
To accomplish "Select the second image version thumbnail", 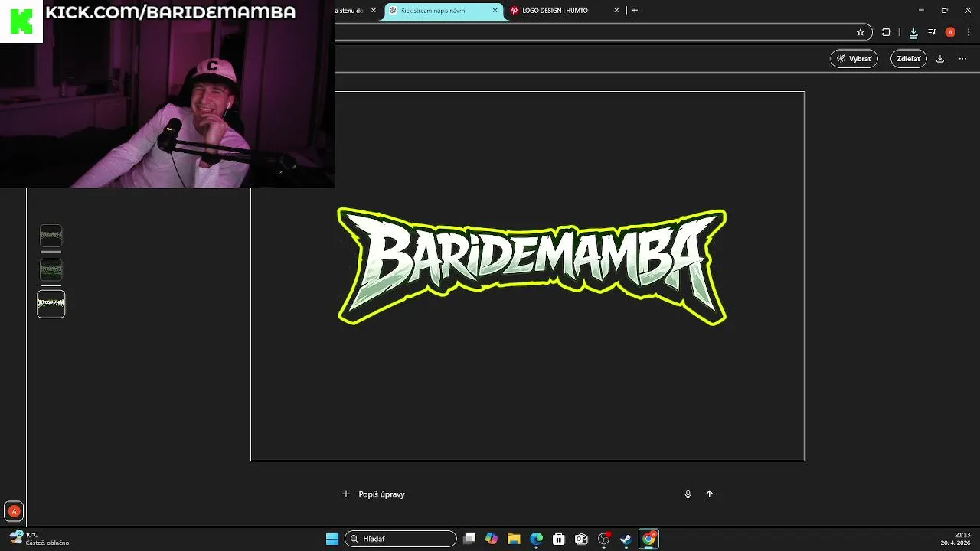I will pyautogui.click(x=51, y=269).
